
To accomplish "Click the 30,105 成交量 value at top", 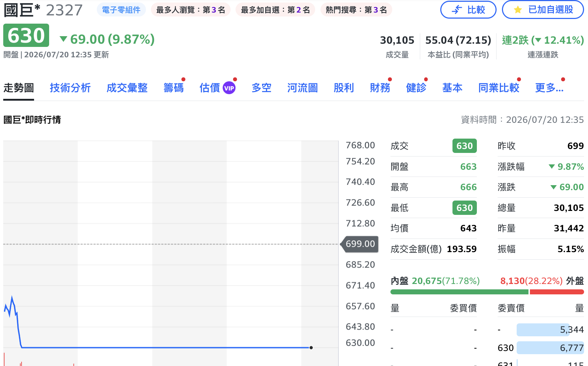I will [397, 40].
